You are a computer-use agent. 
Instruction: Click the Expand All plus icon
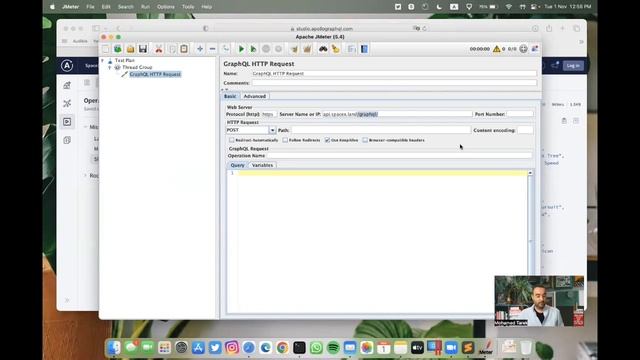point(200,49)
